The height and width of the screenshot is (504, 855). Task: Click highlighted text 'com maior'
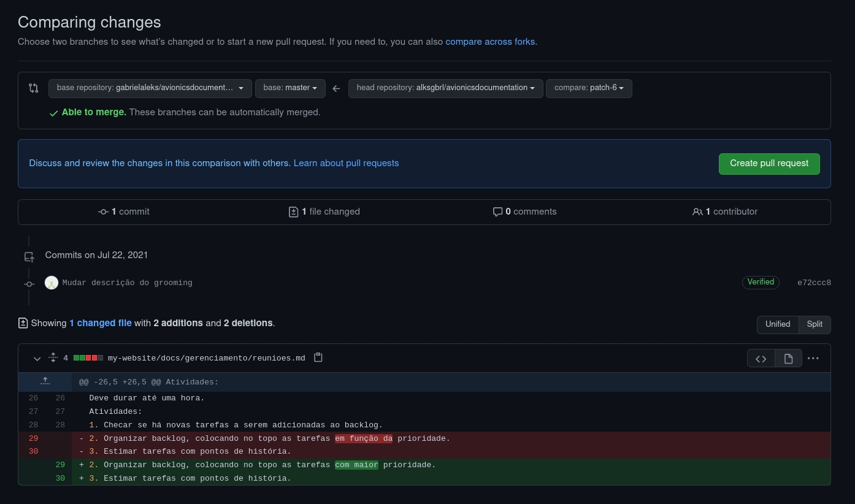click(356, 465)
